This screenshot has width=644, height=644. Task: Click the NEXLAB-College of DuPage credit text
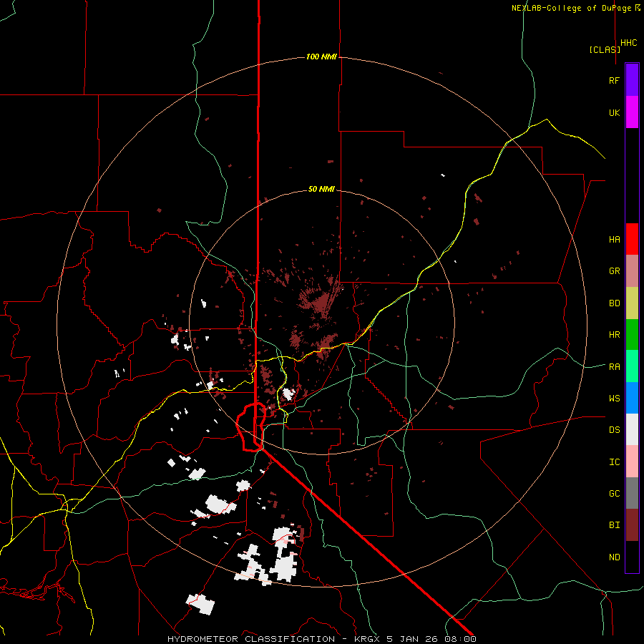pos(571,8)
